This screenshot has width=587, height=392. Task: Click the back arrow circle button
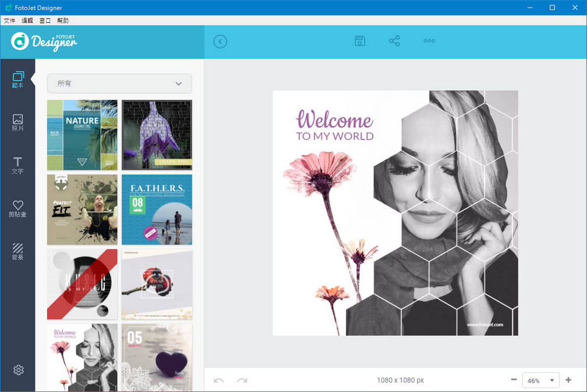[x=220, y=41]
